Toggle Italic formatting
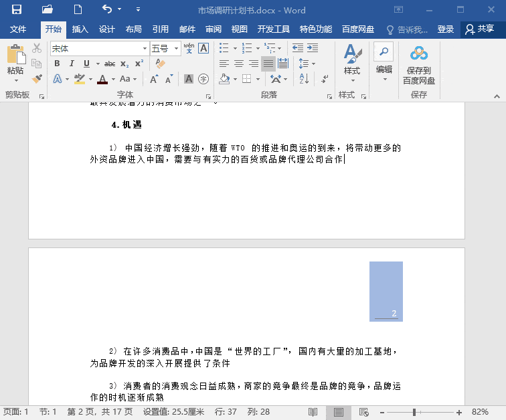The height and width of the screenshot is (420, 506). click(72, 64)
